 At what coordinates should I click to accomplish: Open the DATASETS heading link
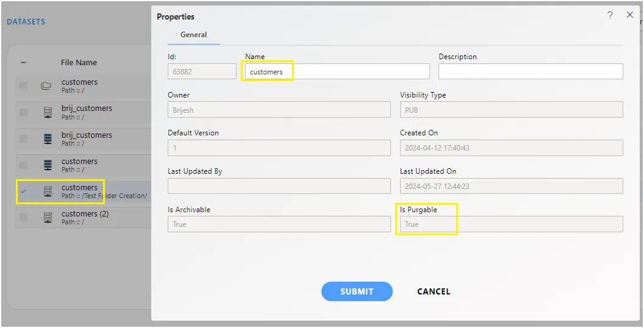point(26,22)
